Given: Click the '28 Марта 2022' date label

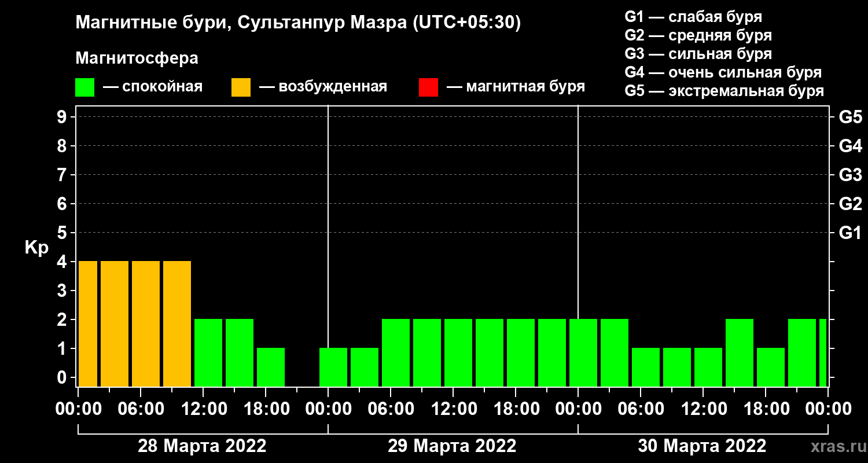Looking at the screenshot, I should [202, 446].
